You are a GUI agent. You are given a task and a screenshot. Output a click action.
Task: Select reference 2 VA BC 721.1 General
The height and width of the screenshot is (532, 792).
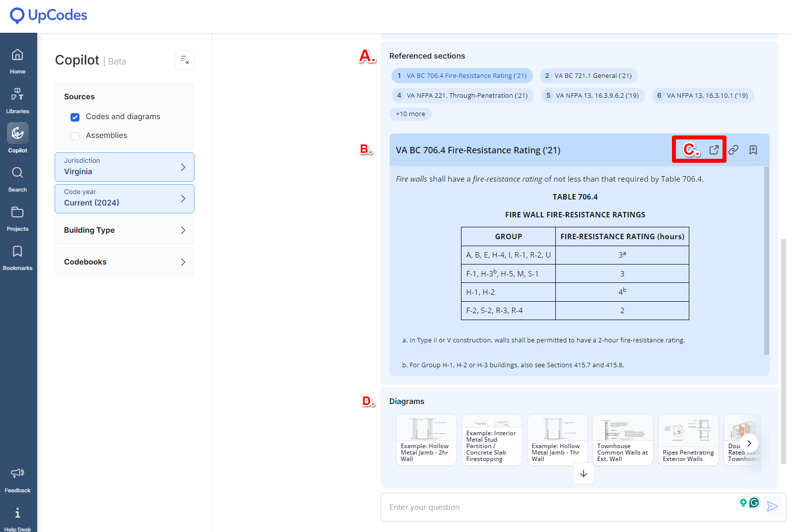(x=589, y=76)
